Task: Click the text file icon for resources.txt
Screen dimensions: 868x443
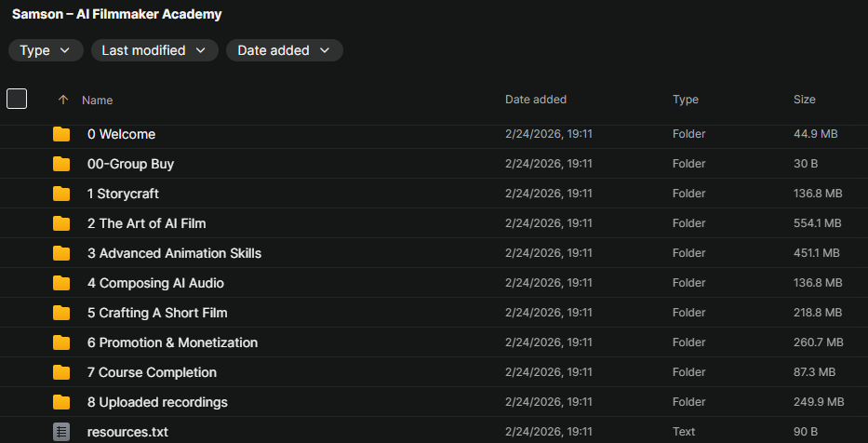Action: [61, 432]
